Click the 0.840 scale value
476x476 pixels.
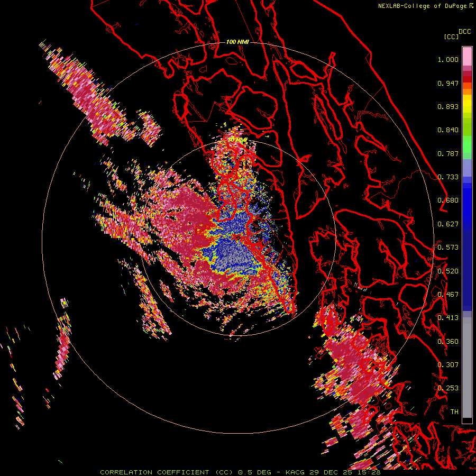[x=448, y=130]
